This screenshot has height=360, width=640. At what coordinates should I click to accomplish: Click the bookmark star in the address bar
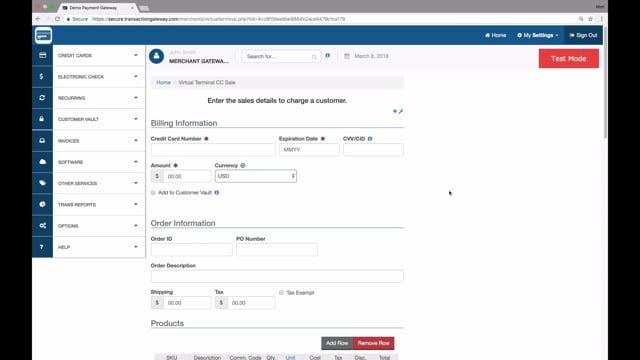click(x=590, y=19)
